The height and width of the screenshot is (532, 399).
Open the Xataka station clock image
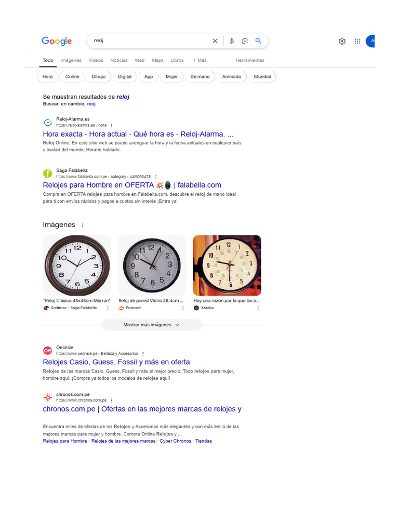[x=227, y=265]
